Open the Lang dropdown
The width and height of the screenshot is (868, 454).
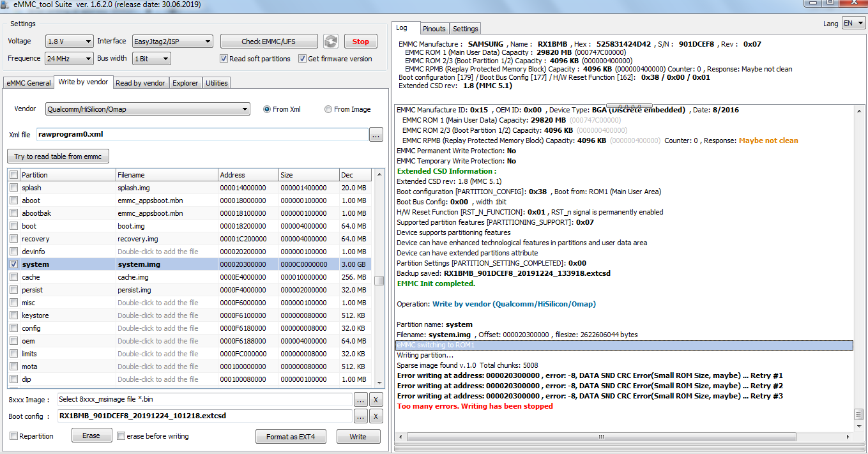853,24
